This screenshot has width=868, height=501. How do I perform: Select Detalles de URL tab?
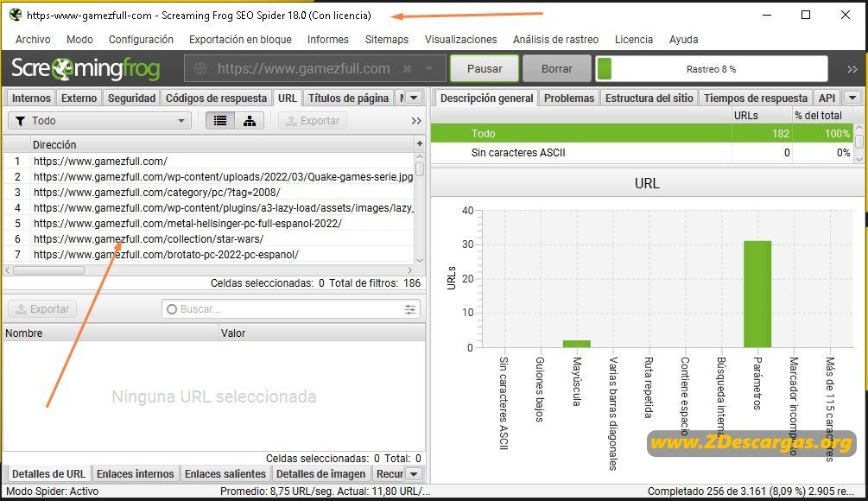(x=48, y=474)
